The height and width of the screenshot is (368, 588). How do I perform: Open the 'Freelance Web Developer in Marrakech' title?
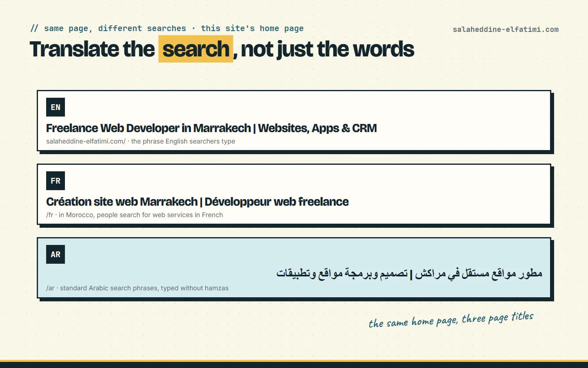tap(211, 128)
